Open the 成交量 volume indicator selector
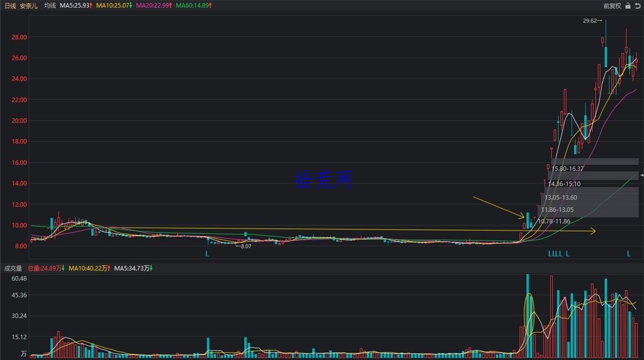 [x=13, y=268]
